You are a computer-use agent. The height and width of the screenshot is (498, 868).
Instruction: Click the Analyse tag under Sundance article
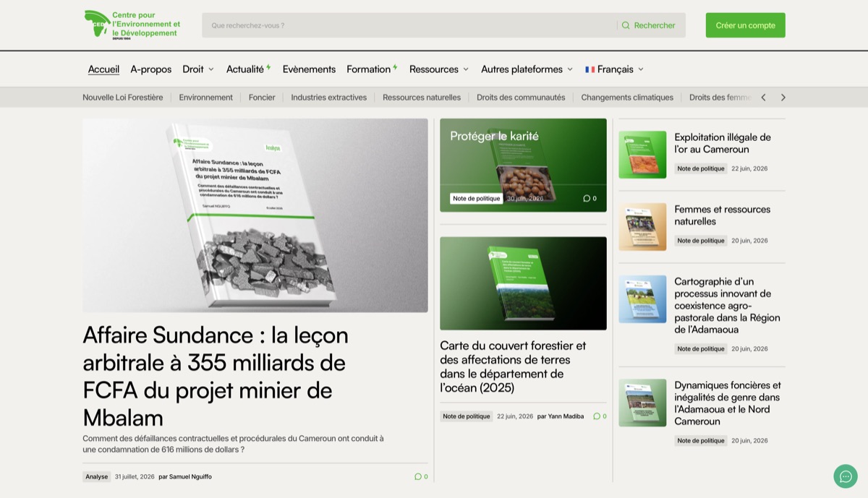(x=97, y=476)
